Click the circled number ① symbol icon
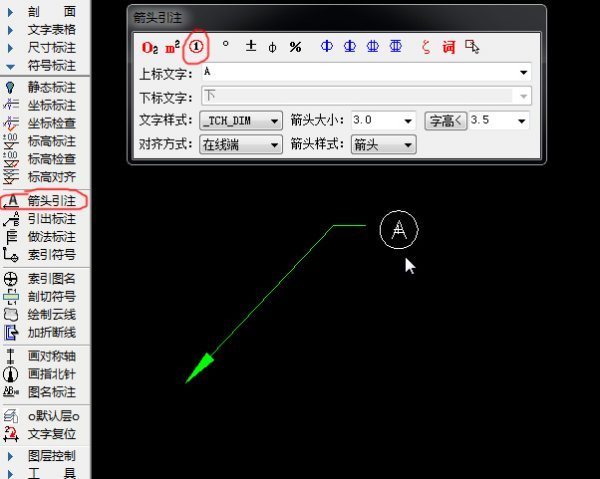The image size is (600, 479). click(x=197, y=46)
